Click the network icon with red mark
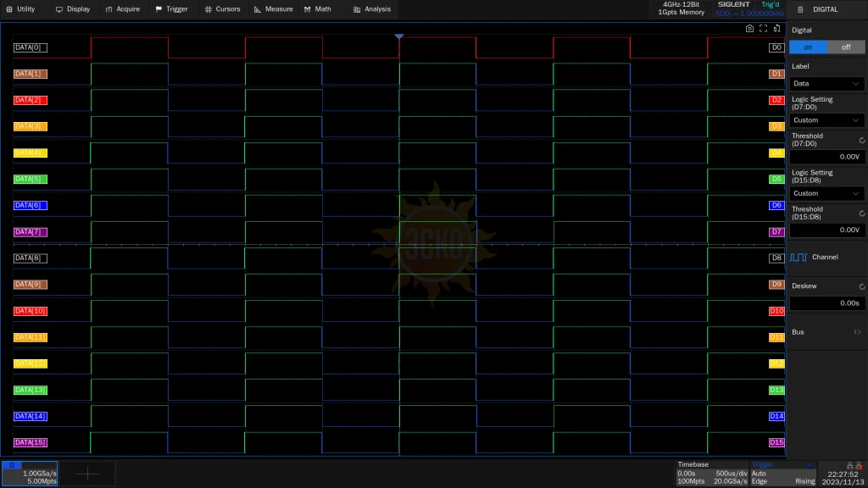 (x=859, y=466)
